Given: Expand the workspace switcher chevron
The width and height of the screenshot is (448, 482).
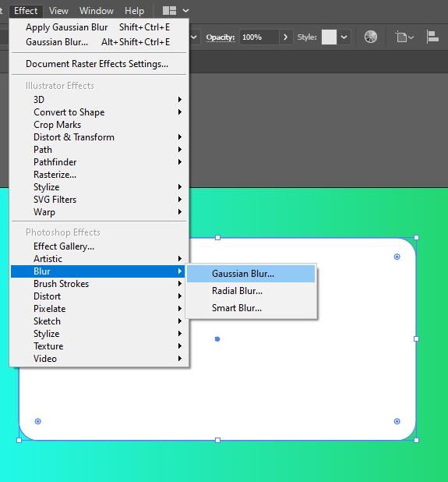Looking at the screenshot, I should (185, 11).
